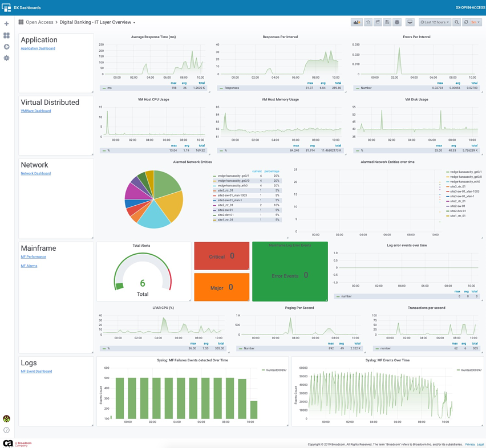
Task: Toggle muntest000397 series in MF Failures legend
Action: [x=276, y=370]
